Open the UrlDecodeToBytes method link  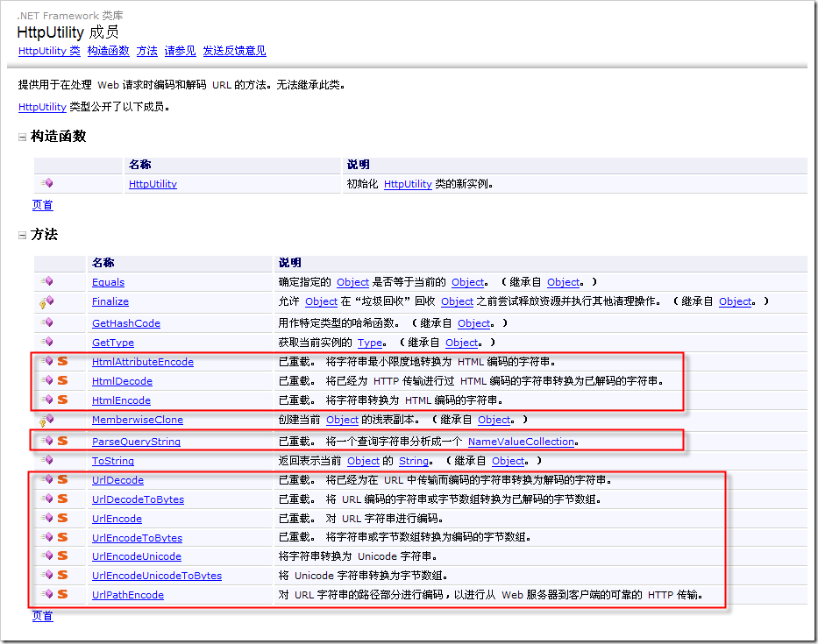138,499
